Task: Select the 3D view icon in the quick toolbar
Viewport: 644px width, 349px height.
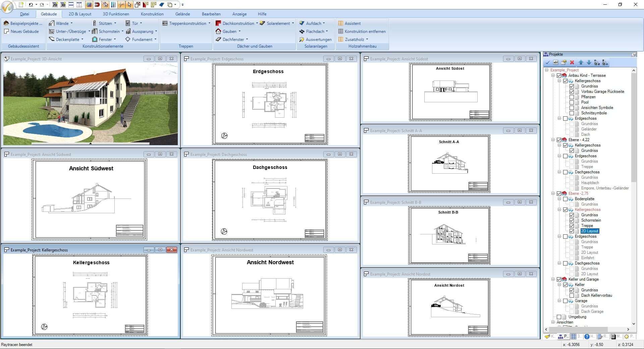Action: point(63,5)
